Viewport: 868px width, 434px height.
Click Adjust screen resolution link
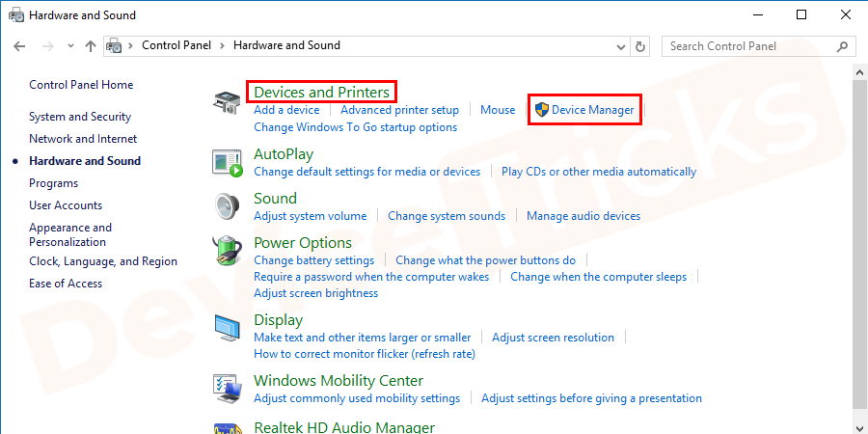click(553, 338)
